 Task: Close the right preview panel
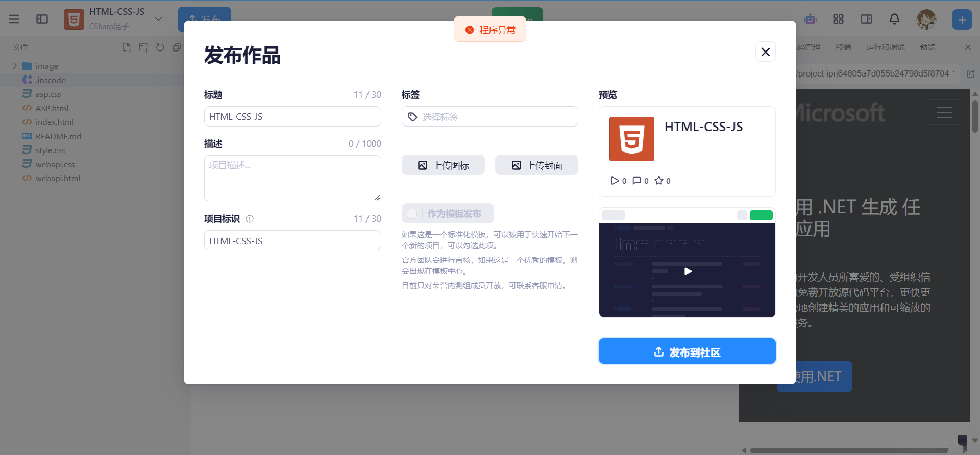coord(968,47)
